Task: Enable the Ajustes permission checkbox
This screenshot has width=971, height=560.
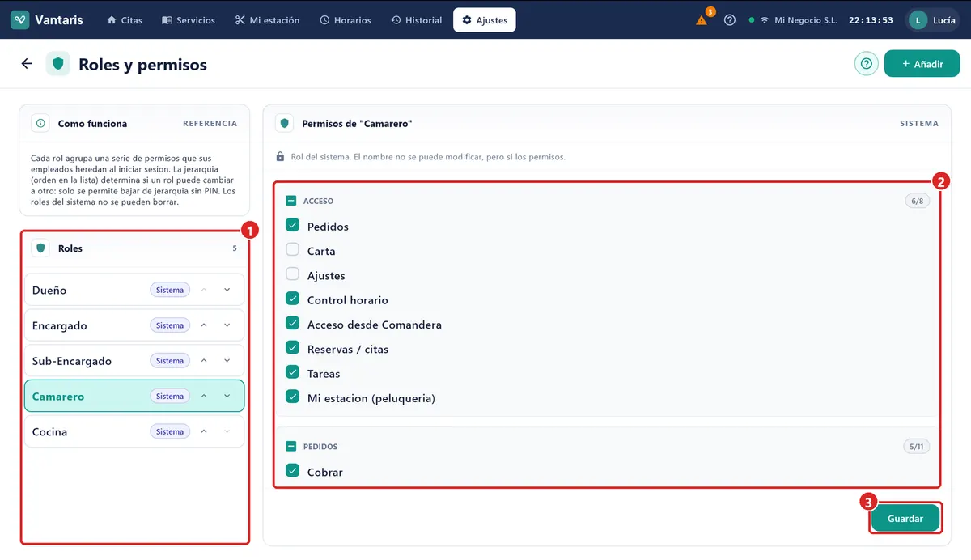Action: click(293, 275)
